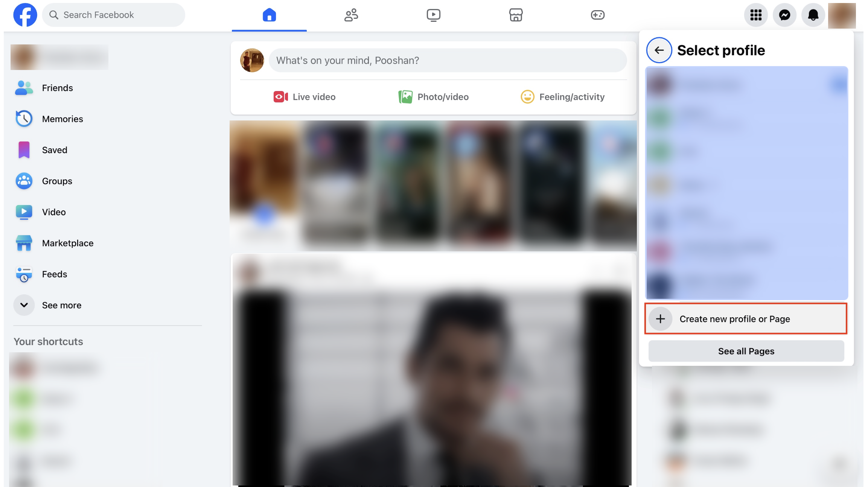Screen dimensions: 868x487
Task: Open Saved in left sidebar
Action: tap(107, 150)
